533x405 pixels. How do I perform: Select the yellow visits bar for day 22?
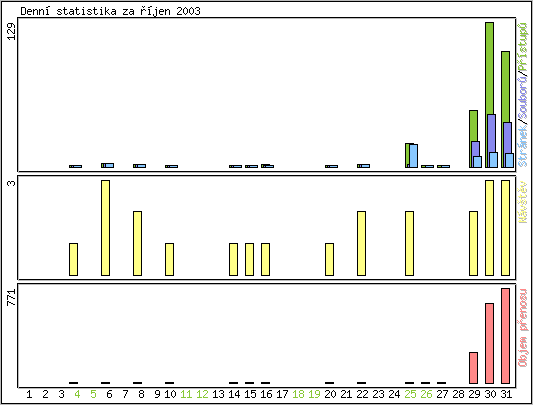pyautogui.click(x=361, y=243)
